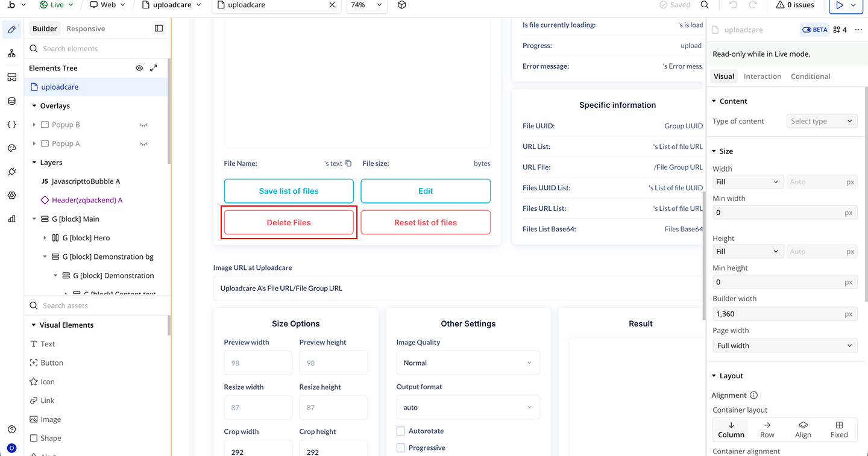This screenshot has height=456, width=868.
Task: Click the Delete Files button
Action: pyautogui.click(x=289, y=222)
